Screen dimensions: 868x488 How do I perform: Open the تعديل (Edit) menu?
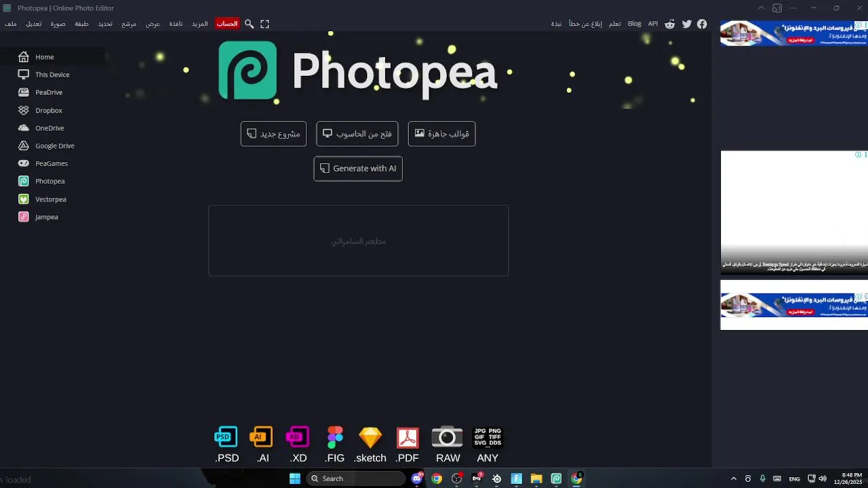click(x=33, y=24)
